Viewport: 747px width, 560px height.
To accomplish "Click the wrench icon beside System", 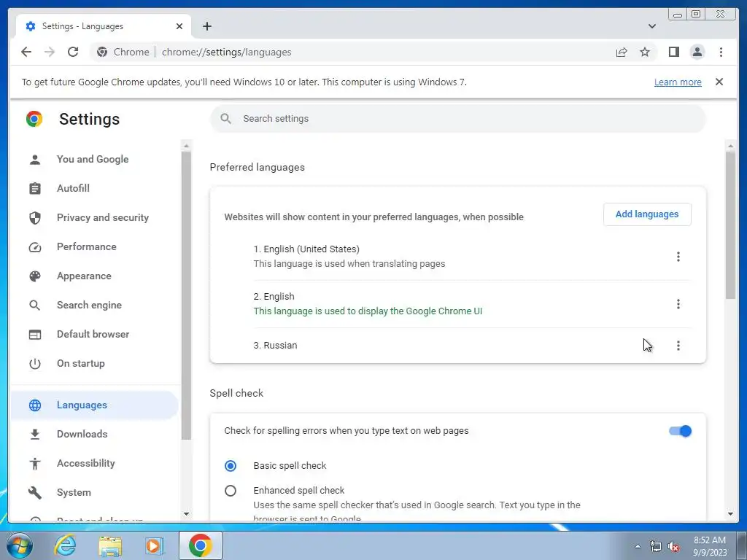I will pyautogui.click(x=35, y=492).
